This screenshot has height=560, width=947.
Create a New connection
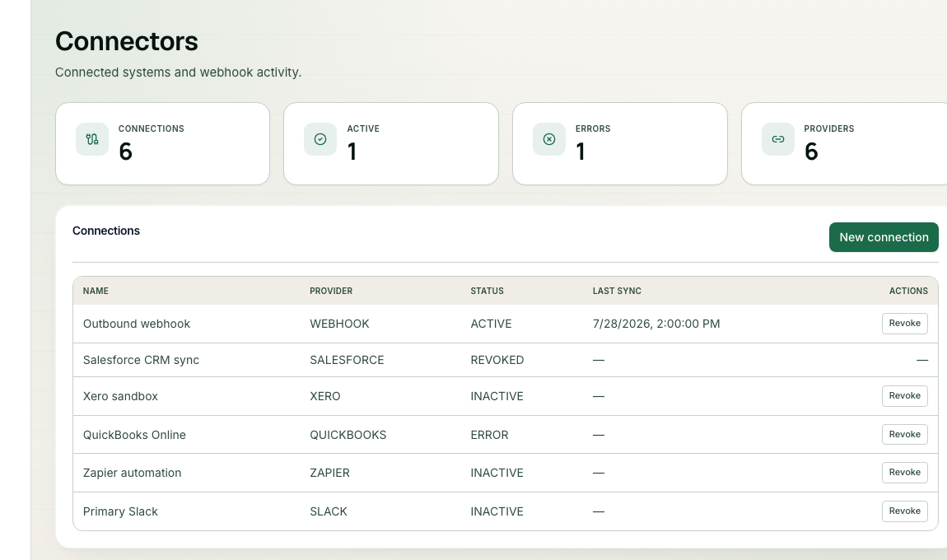click(884, 237)
